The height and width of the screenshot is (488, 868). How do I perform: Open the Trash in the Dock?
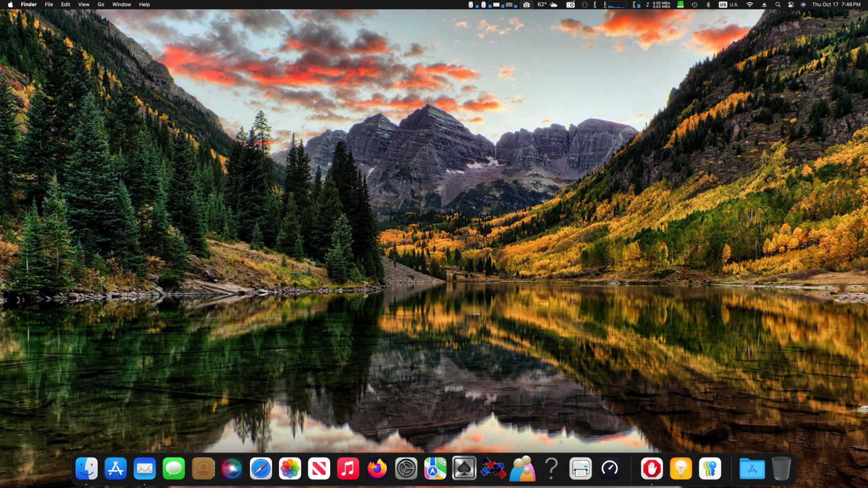(x=781, y=468)
